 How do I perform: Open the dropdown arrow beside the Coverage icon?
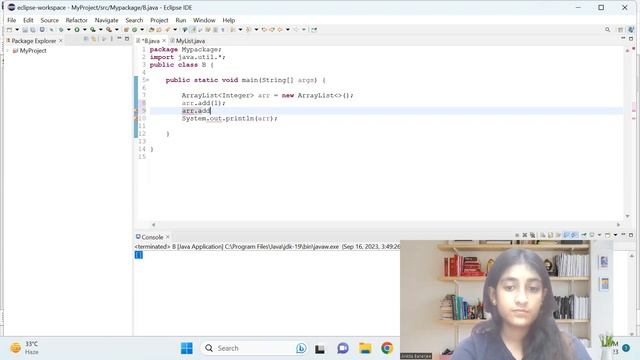pos(100,29)
